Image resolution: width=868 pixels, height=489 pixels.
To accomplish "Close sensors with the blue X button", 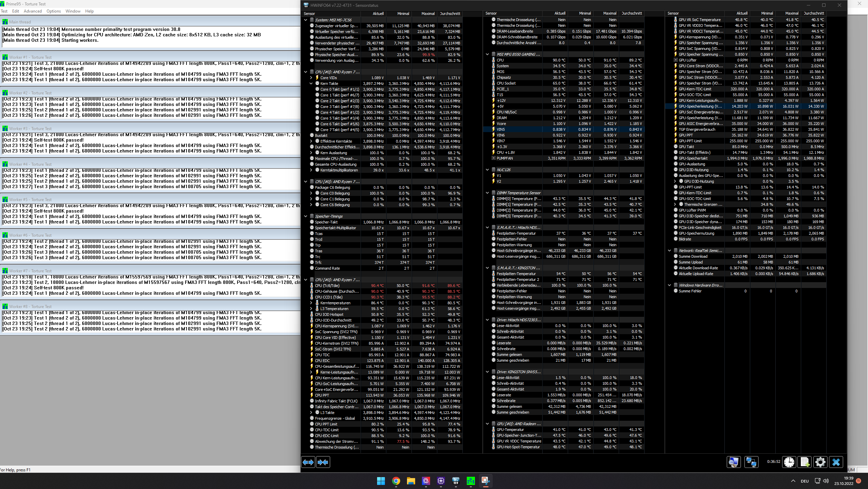I will [x=836, y=462].
